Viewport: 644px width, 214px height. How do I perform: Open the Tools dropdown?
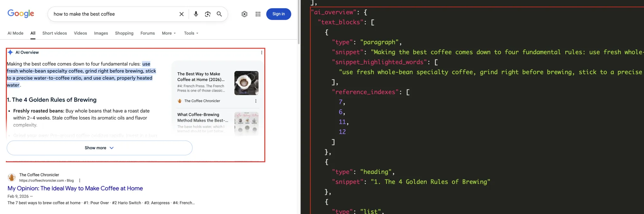coord(191,33)
